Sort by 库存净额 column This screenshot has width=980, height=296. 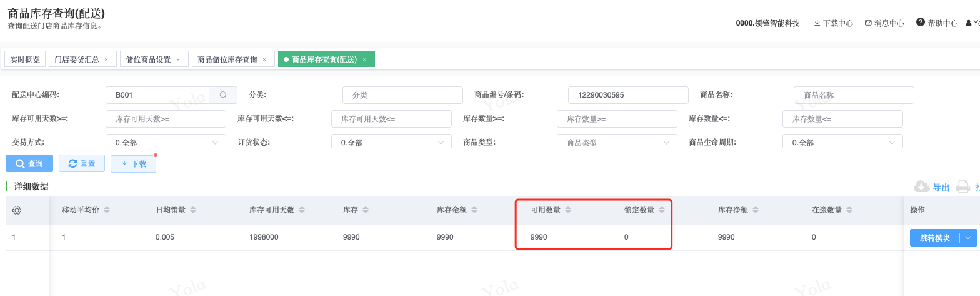(755, 210)
